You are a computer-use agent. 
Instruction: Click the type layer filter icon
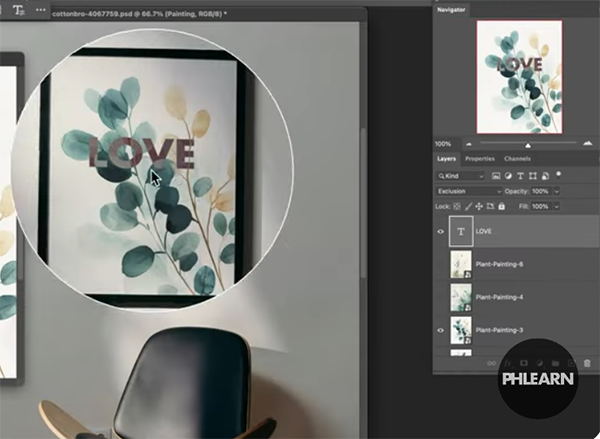click(520, 176)
